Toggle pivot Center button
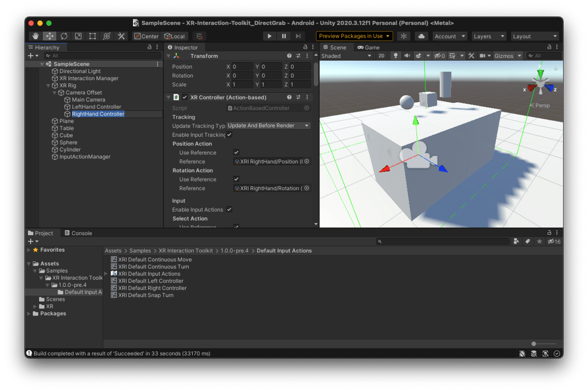The height and width of the screenshot is (391, 588). [x=147, y=36]
